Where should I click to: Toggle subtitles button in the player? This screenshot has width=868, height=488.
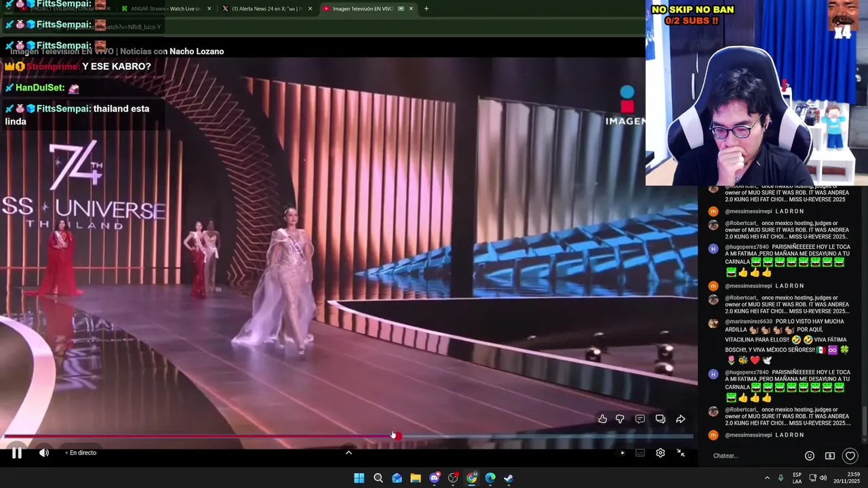click(x=640, y=453)
